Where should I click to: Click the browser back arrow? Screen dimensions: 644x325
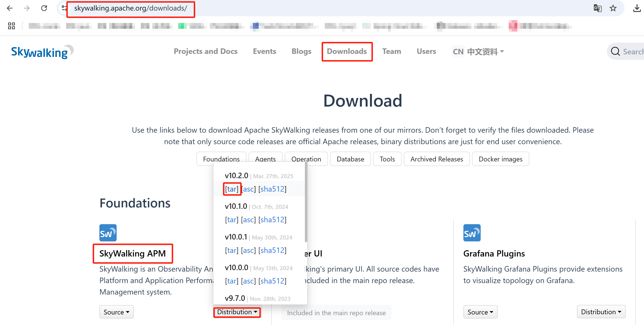click(x=10, y=8)
